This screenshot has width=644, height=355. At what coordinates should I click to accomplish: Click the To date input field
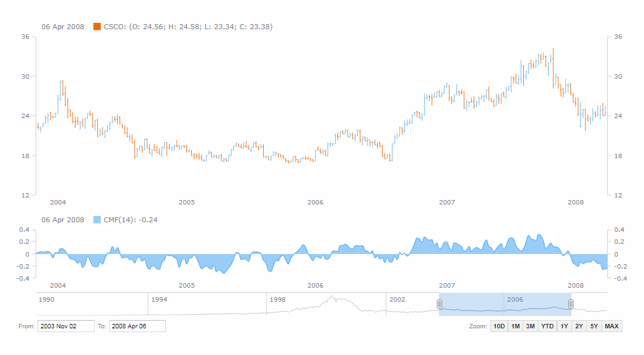(137, 326)
